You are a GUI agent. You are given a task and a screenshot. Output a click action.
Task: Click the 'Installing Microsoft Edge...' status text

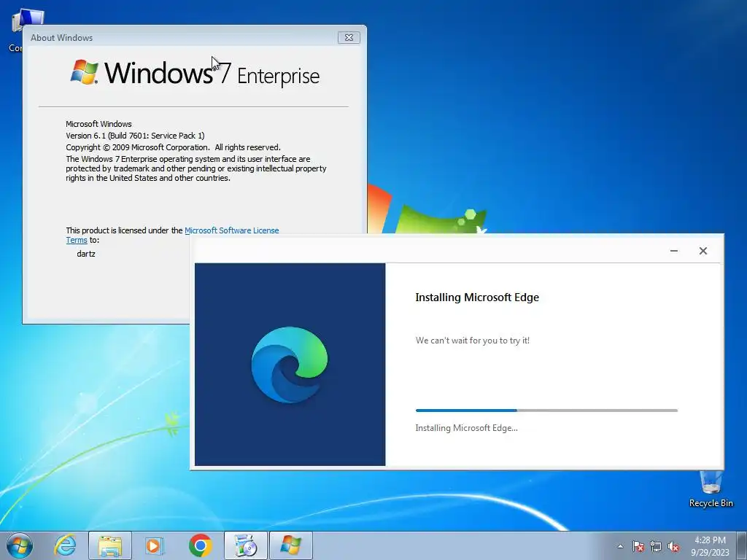coord(466,428)
